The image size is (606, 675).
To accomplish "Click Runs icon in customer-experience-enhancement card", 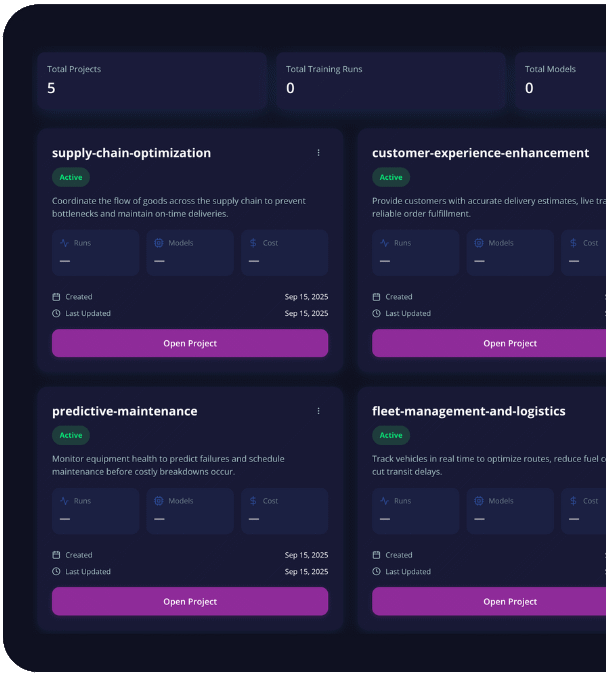I will click(x=384, y=243).
